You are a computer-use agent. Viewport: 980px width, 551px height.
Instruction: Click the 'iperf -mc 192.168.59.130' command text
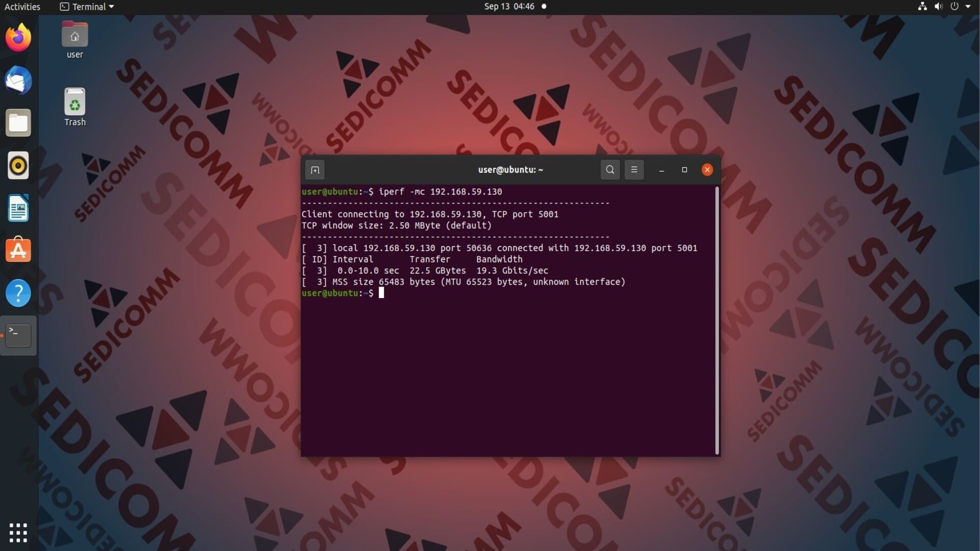[440, 192]
